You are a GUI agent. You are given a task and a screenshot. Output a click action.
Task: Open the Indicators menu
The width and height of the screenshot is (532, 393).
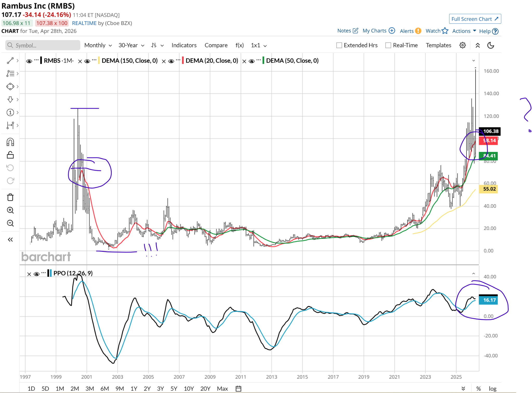[x=184, y=45]
